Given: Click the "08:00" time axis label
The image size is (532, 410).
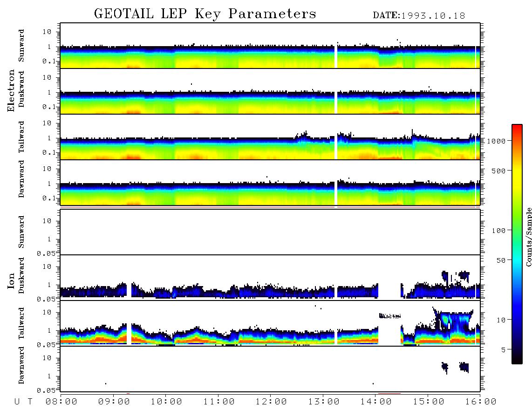Looking at the screenshot, I should pos(61,402).
